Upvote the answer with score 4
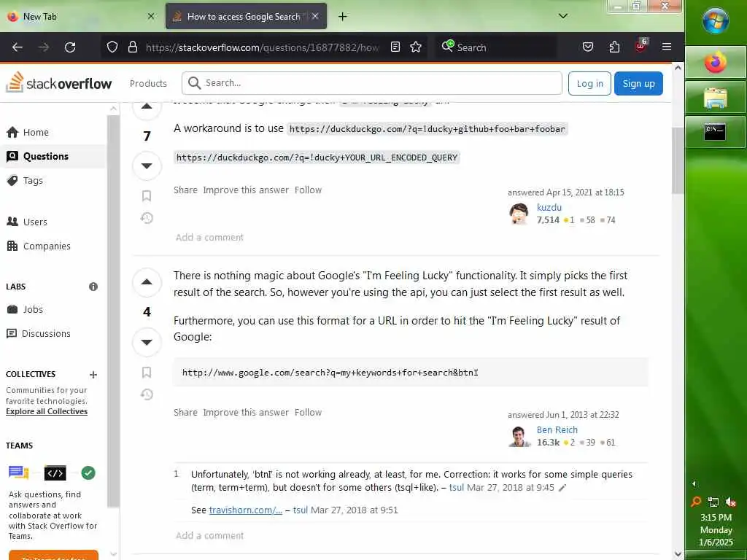The height and width of the screenshot is (560, 747). pos(147,282)
